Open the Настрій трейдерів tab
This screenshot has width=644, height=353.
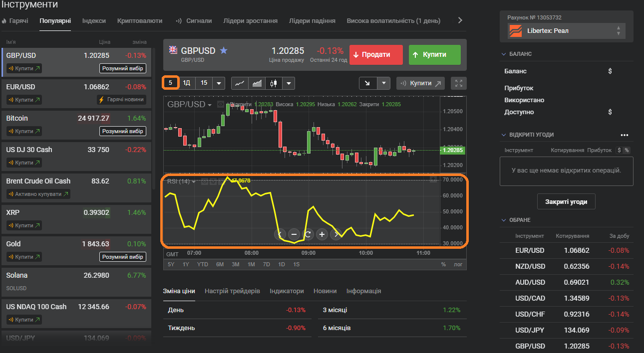[232, 291]
